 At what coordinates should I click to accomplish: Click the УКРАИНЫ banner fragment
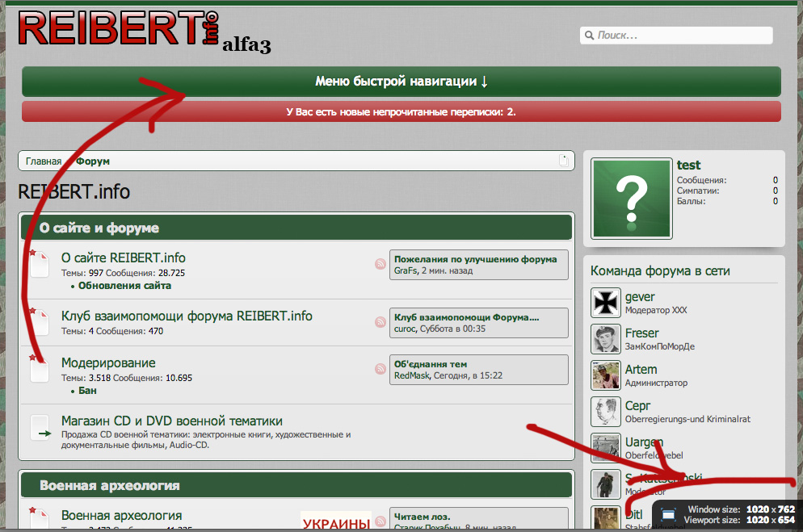[x=336, y=520]
